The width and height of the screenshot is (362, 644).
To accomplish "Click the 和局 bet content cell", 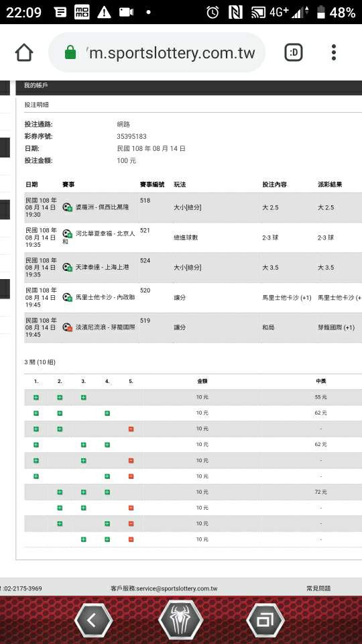I will tap(268, 327).
